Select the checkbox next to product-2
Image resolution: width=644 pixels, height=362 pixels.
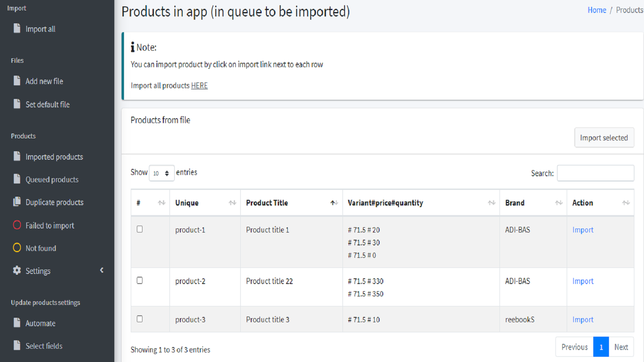click(x=140, y=280)
